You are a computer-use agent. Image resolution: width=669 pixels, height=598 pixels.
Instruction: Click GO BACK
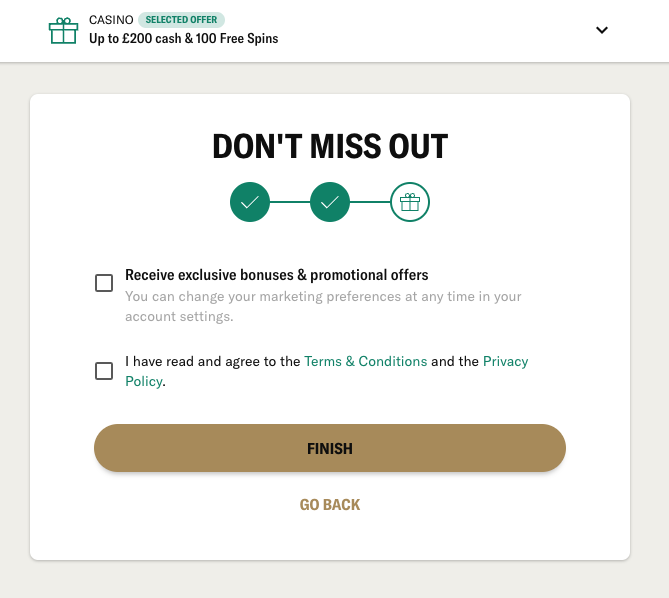[330, 505]
